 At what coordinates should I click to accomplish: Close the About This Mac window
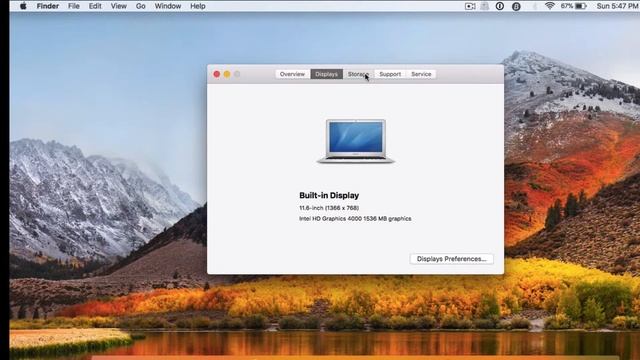(217, 74)
